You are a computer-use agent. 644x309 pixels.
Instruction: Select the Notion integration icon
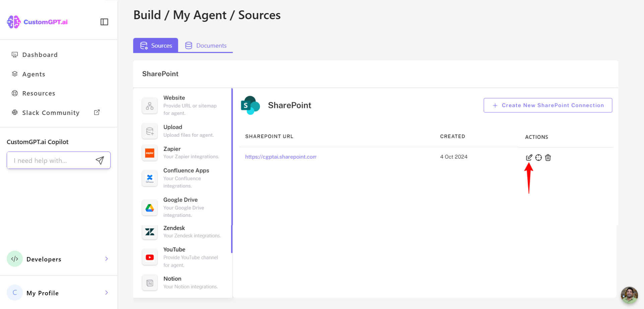coord(150,283)
